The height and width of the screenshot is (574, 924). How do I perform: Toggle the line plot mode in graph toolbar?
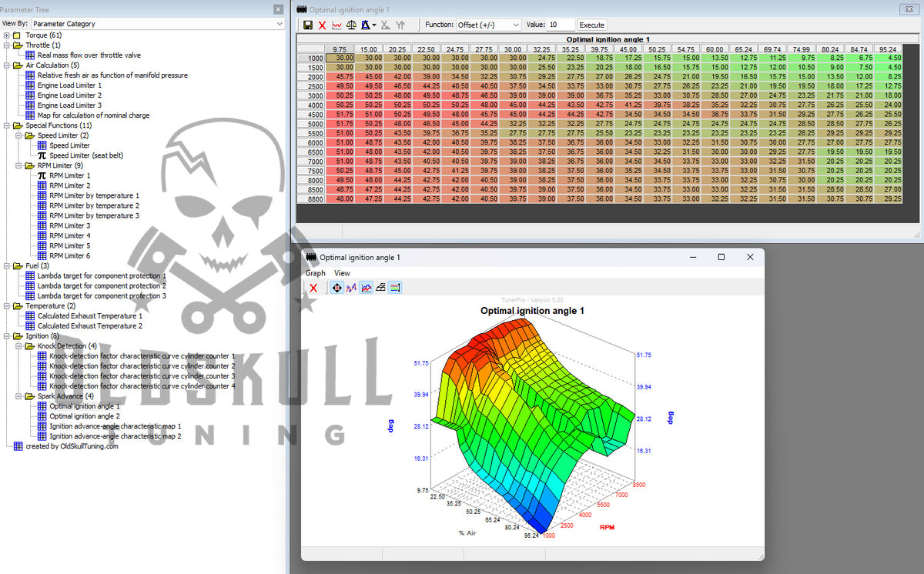366,288
